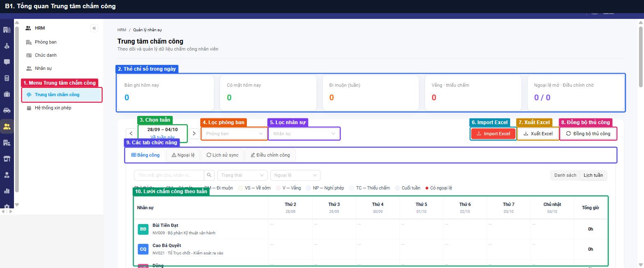Click the Chức danh card icon

(29, 55)
